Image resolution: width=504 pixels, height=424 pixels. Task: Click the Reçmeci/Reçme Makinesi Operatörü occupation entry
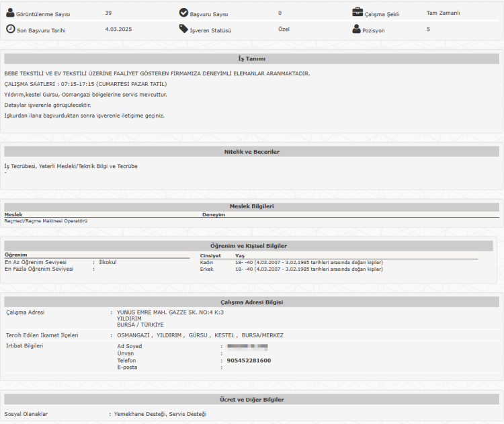[x=46, y=221]
